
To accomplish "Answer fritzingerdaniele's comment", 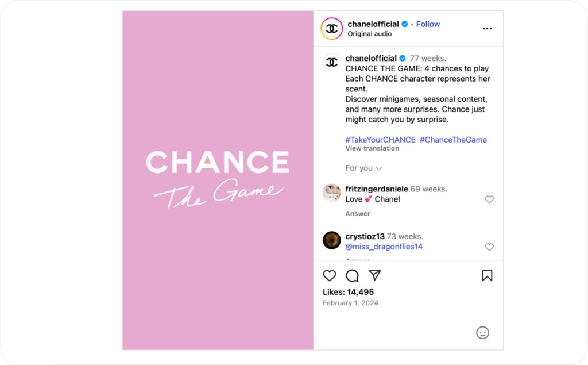I will tap(357, 213).
